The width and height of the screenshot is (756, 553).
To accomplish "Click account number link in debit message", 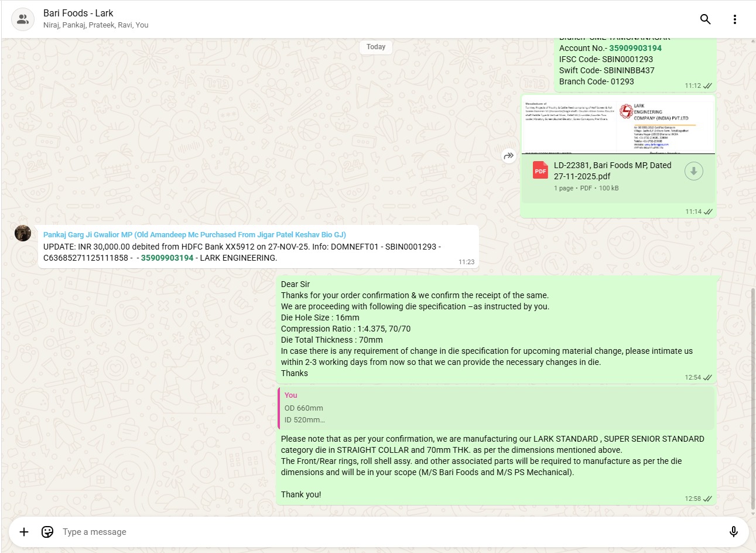I will [x=167, y=258].
